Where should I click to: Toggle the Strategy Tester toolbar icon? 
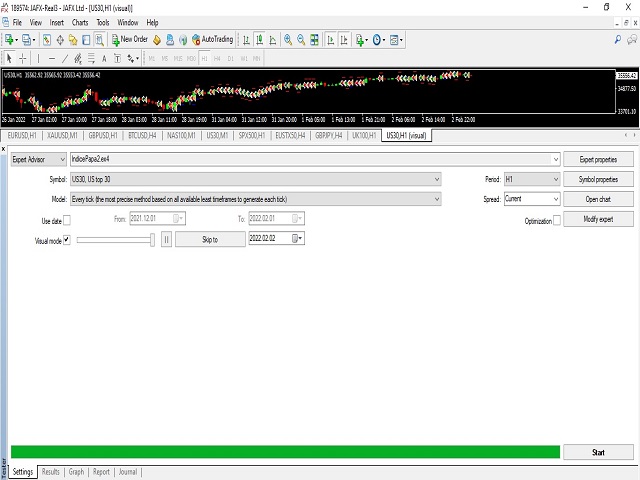tap(99, 40)
